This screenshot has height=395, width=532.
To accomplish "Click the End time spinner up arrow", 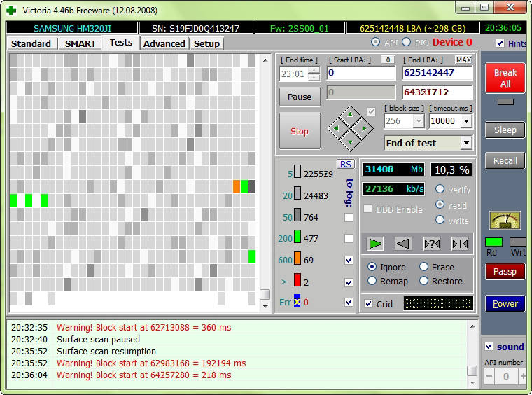I will click(314, 70).
